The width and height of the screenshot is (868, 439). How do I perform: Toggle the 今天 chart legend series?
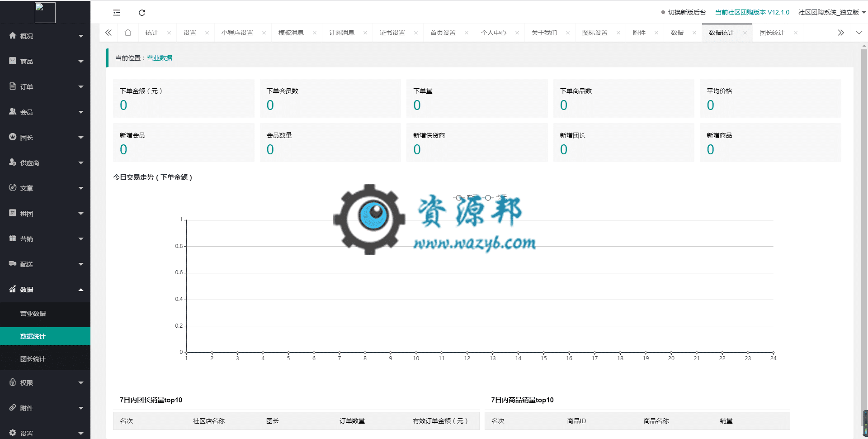click(495, 197)
